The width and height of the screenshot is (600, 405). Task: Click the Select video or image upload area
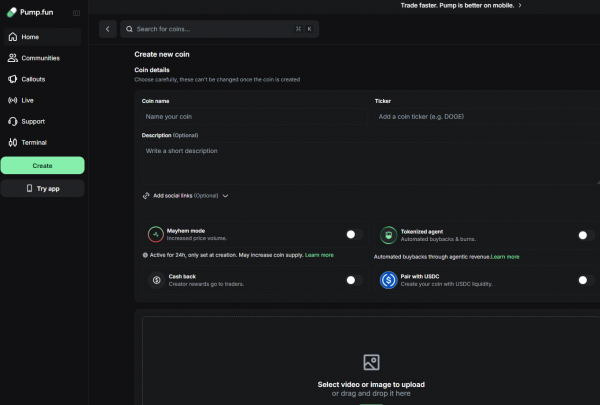point(371,361)
